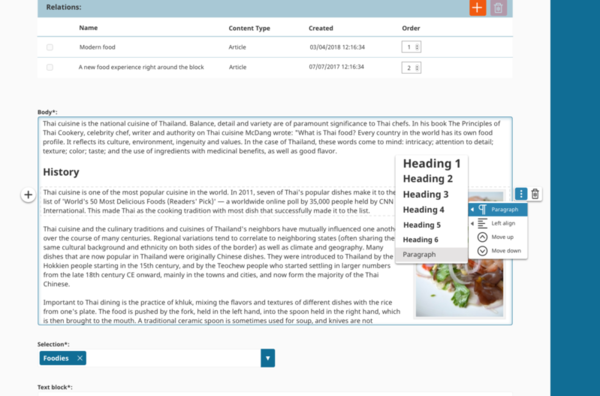Image resolution: width=600 pixels, height=396 pixels.
Task: Delete the block with the trash icon
Action: [535, 194]
